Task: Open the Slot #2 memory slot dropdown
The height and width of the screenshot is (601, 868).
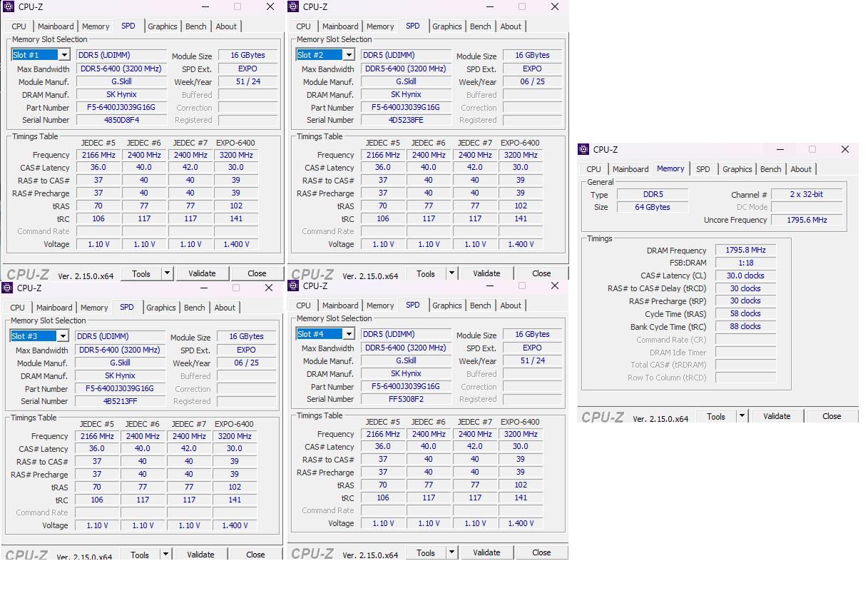Action: (348, 55)
